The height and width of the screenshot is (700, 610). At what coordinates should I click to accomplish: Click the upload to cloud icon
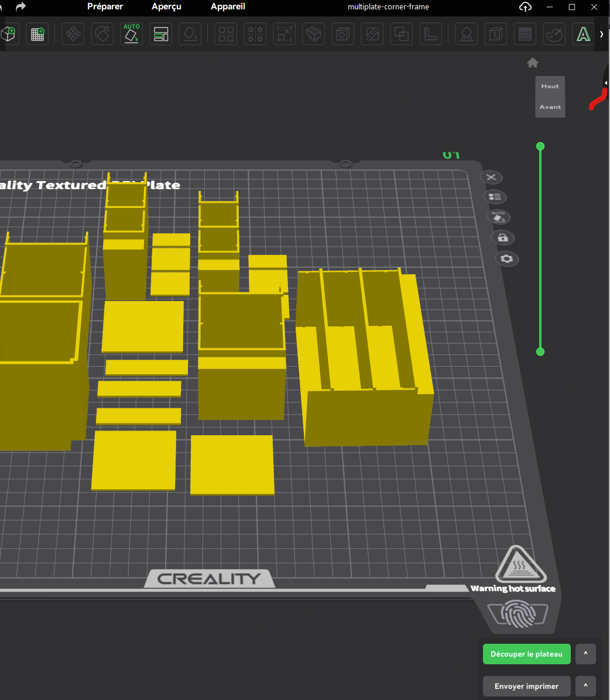click(525, 6)
